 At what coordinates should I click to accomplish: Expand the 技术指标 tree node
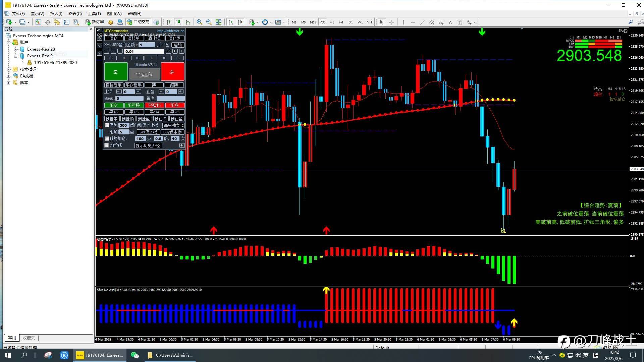click(x=9, y=69)
